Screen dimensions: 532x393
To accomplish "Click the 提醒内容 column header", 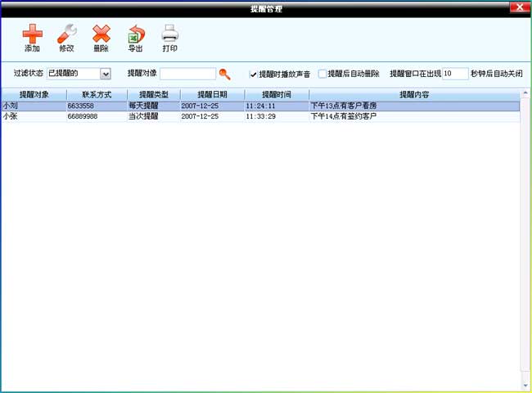I will click(414, 95).
